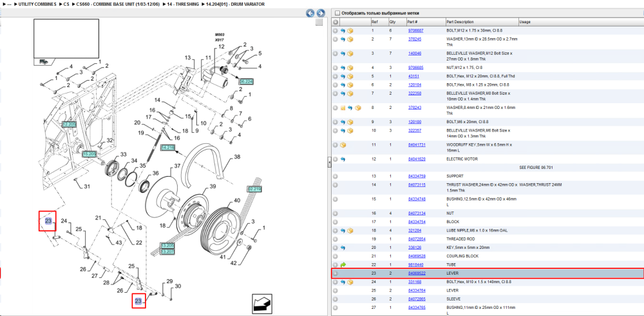Click the yellow box icon for WOODRUFF KEY
Image resolution: width=644 pixels, height=316 pixels.
point(343,145)
